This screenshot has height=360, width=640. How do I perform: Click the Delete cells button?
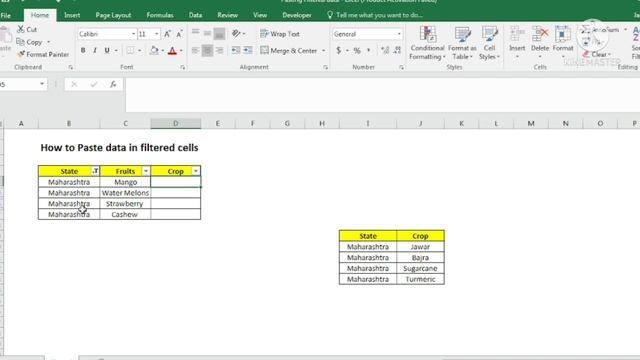click(x=540, y=42)
